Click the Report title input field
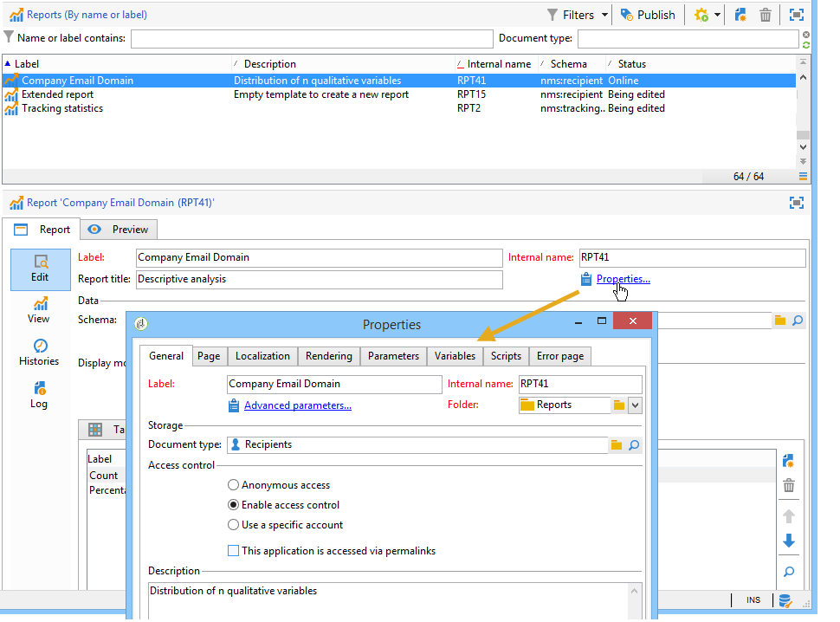 pyautogui.click(x=320, y=279)
